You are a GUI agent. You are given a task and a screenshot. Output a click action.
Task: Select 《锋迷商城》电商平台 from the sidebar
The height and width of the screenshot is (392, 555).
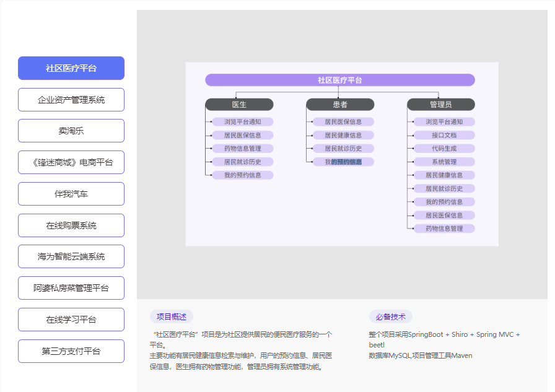click(71, 162)
